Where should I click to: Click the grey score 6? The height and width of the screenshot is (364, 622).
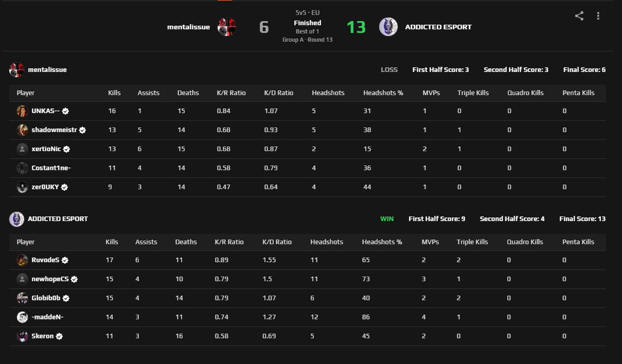[x=264, y=27]
